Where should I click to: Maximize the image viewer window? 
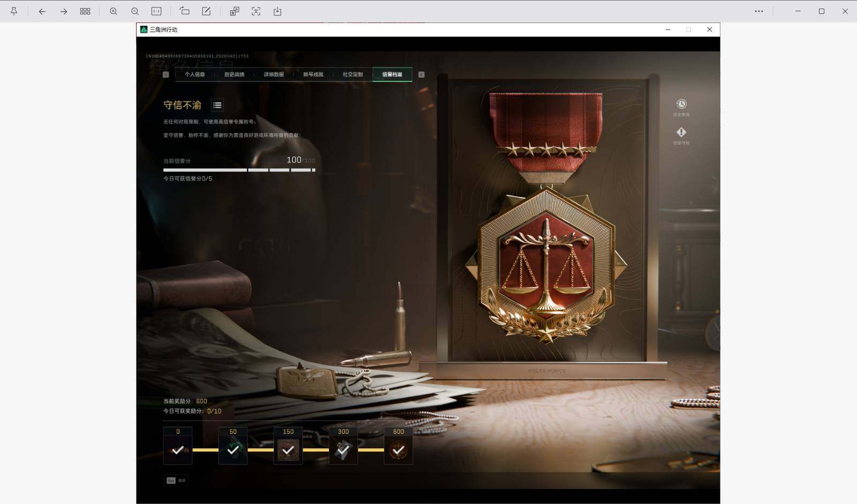[822, 11]
